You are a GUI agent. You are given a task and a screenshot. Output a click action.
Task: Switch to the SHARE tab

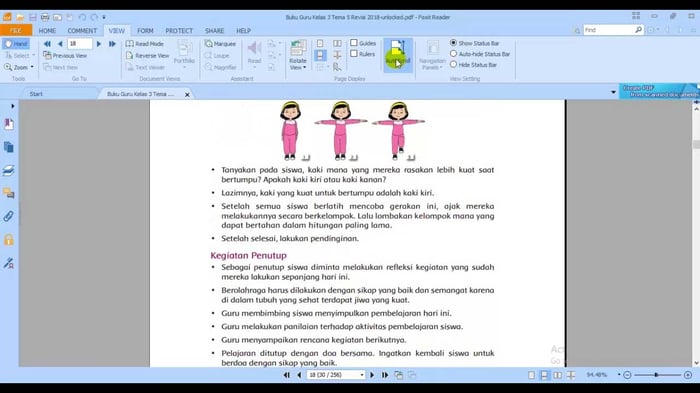[x=214, y=30]
